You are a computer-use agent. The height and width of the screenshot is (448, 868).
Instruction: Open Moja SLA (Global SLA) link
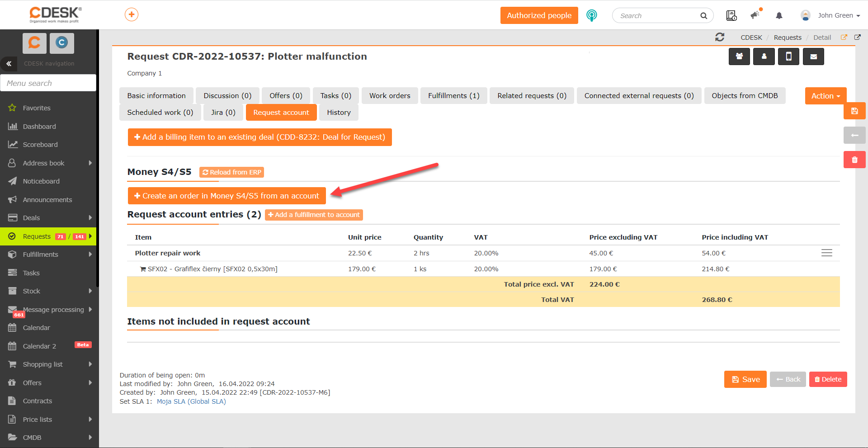pos(191,401)
